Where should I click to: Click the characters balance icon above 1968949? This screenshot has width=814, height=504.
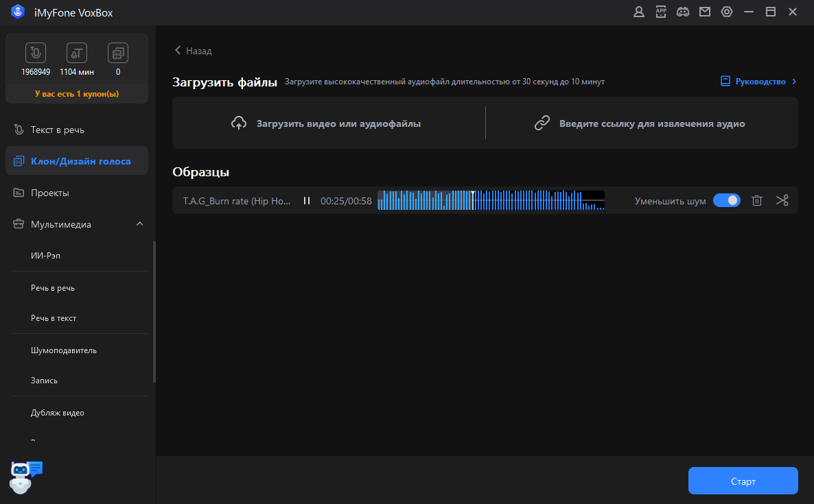36,52
